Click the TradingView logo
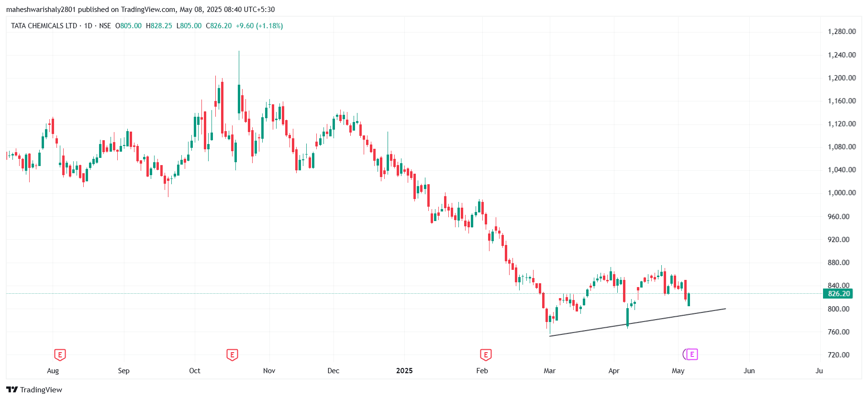Image resolution: width=868 pixels, height=400 pixels. click(34, 389)
